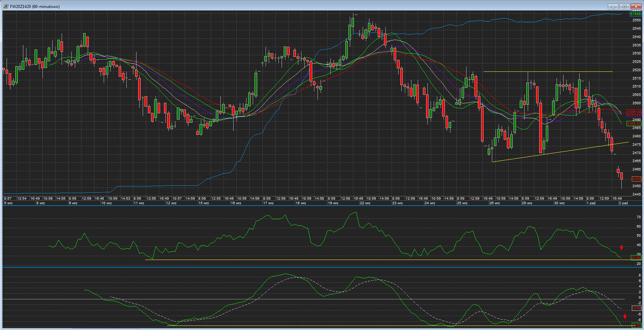The height and width of the screenshot is (330, 644).
Task: Minimize the FW20Z1420 chart window
Action: point(613,6)
